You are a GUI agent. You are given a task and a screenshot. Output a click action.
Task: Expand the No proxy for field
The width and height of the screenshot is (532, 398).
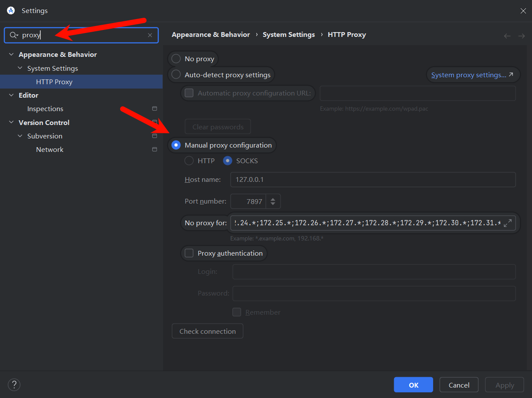pos(508,223)
